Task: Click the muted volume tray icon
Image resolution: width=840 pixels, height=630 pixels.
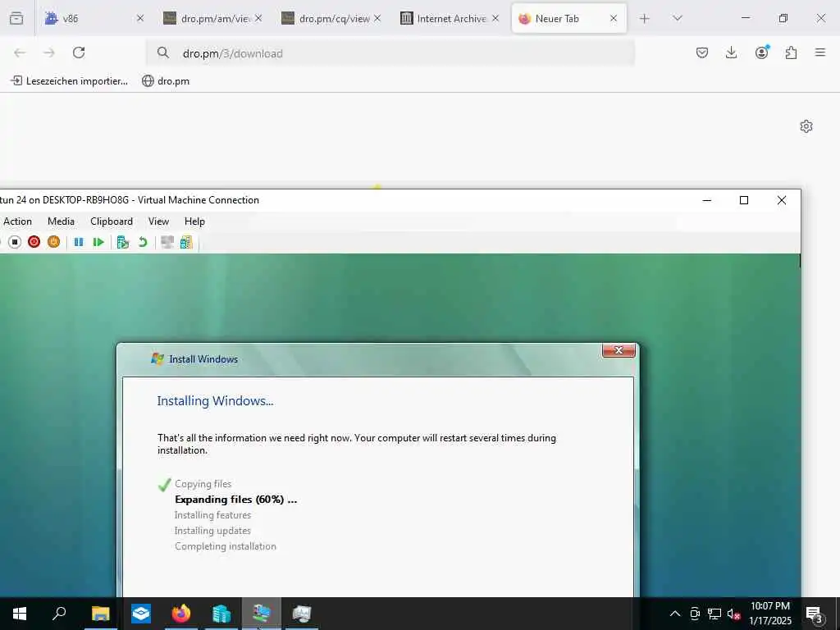Action: [733, 614]
